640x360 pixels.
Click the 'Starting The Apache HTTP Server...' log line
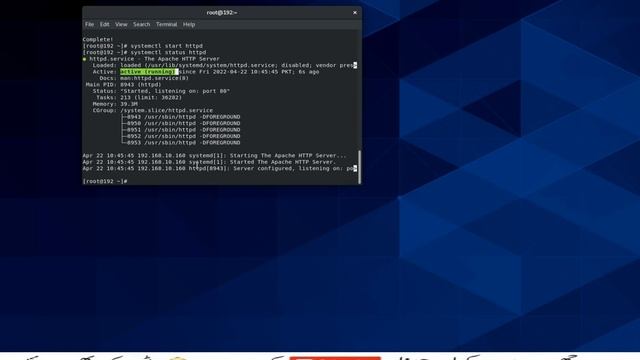click(214, 156)
